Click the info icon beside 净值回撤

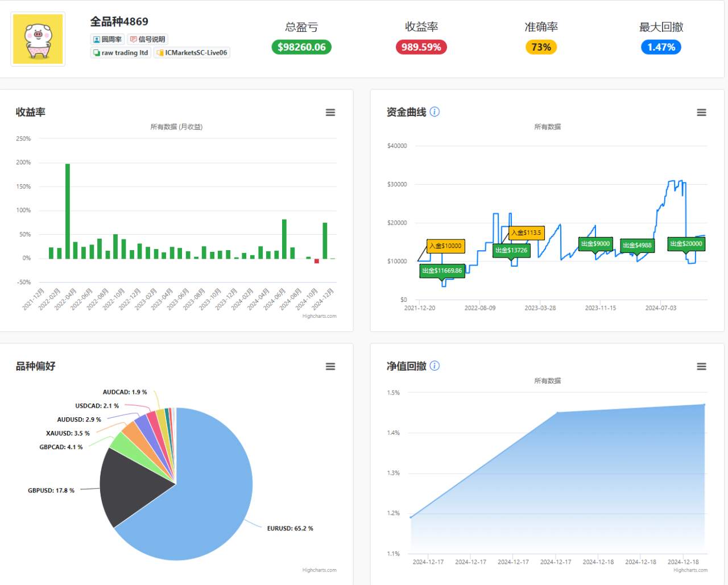tap(435, 366)
